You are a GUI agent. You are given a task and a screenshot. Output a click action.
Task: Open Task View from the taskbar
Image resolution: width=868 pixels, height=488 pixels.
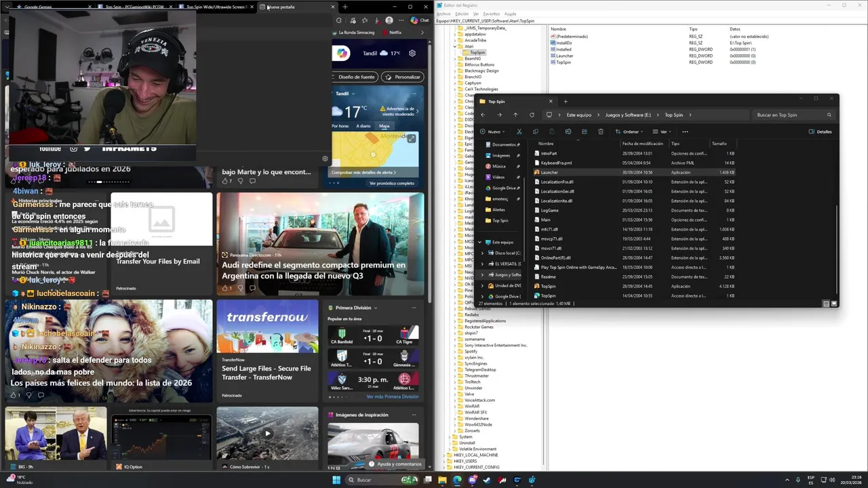(427, 480)
